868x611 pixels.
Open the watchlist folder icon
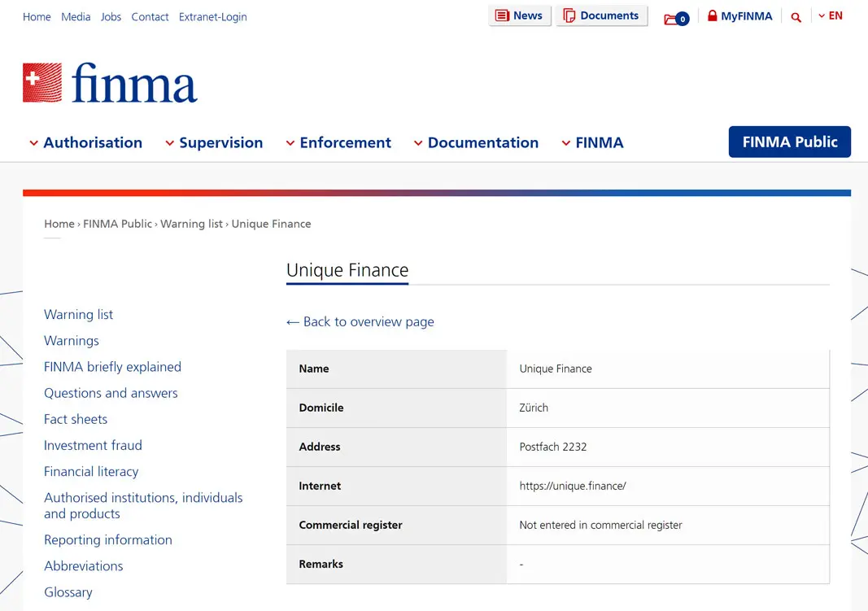point(676,19)
